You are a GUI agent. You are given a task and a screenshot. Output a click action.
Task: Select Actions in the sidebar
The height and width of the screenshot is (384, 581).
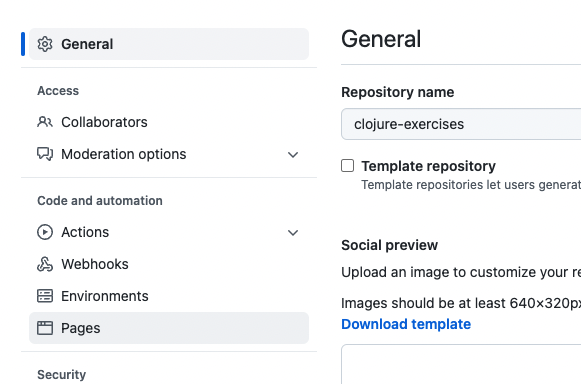(169, 232)
